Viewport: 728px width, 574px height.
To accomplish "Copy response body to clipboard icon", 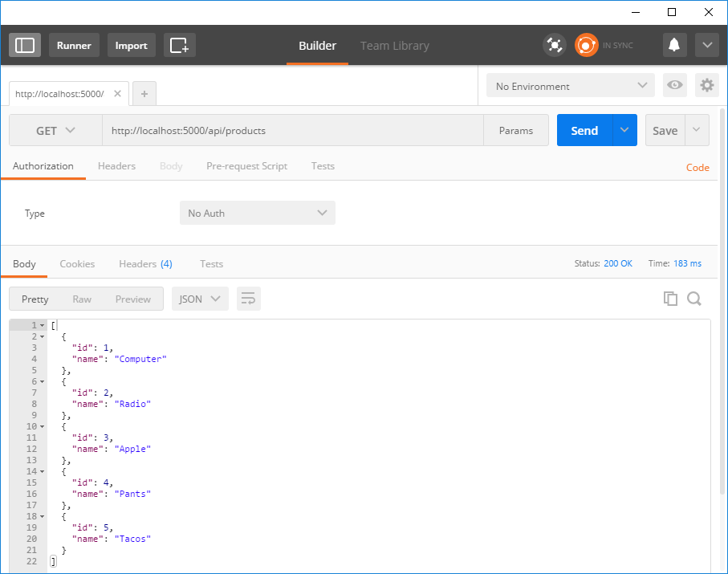I will [x=670, y=299].
